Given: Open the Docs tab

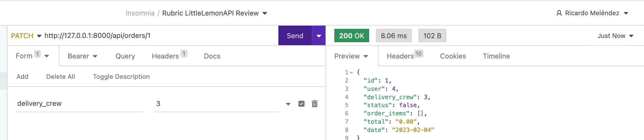Looking at the screenshot, I should tap(212, 56).
